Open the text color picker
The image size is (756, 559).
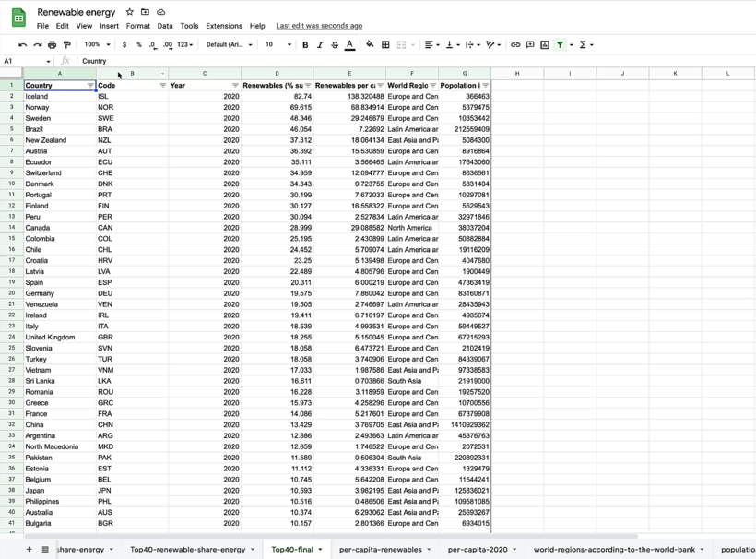(350, 45)
